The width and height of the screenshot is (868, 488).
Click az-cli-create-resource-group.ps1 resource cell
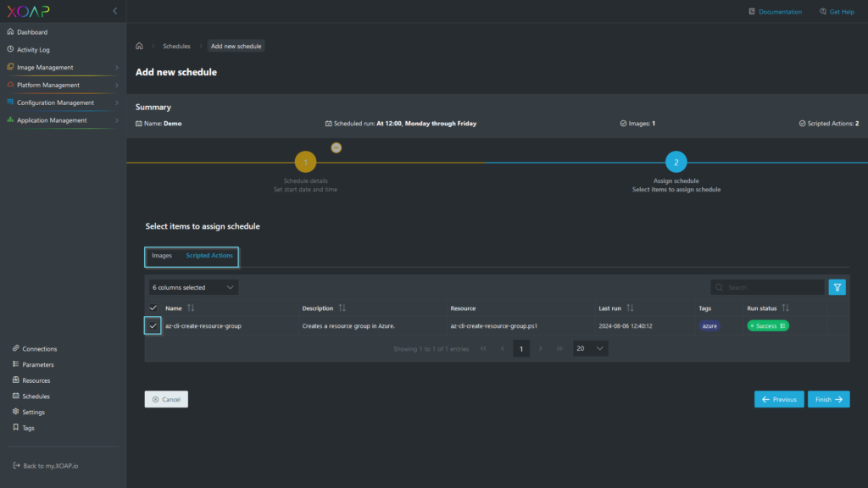click(x=494, y=326)
